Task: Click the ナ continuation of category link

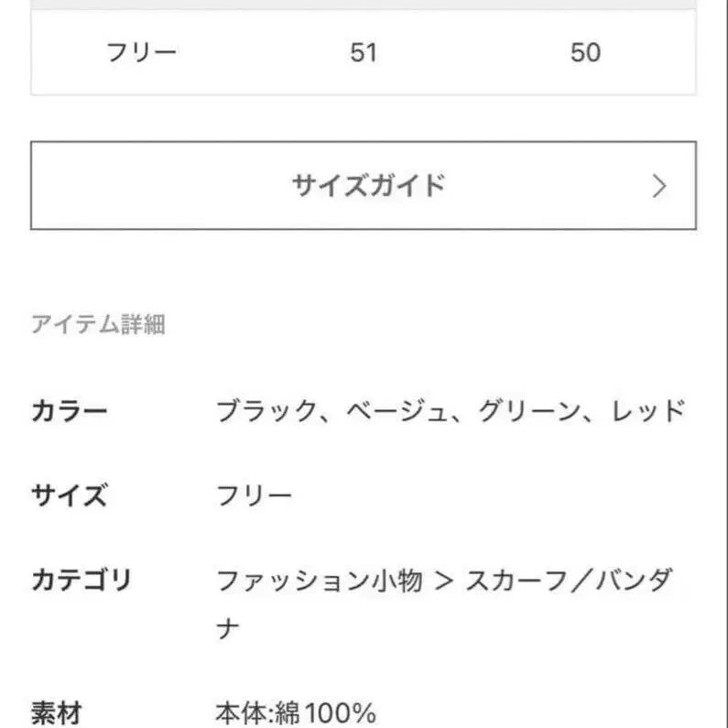Action: pyautogui.click(x=228, y=628)
